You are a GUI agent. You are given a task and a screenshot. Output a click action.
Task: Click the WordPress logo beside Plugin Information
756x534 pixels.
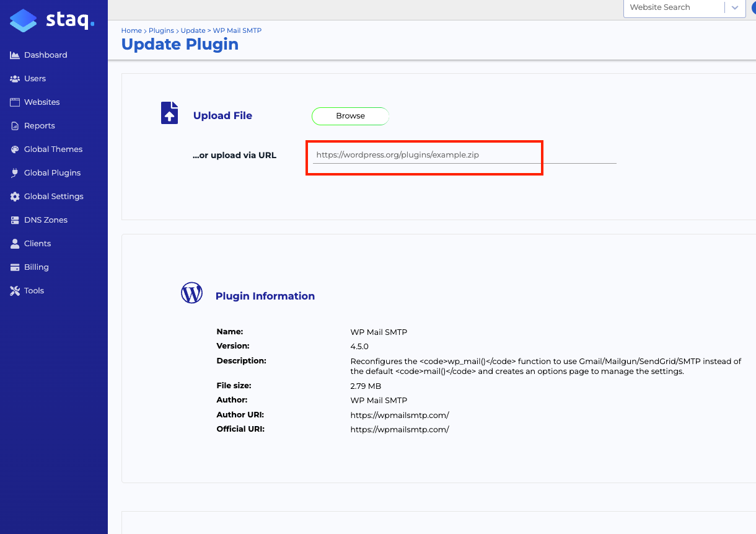pos(191,293)
